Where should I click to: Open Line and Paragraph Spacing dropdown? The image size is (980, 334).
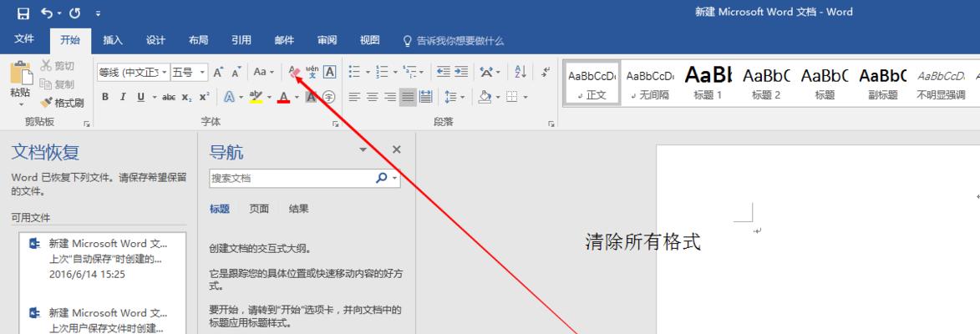coord(454,97)
